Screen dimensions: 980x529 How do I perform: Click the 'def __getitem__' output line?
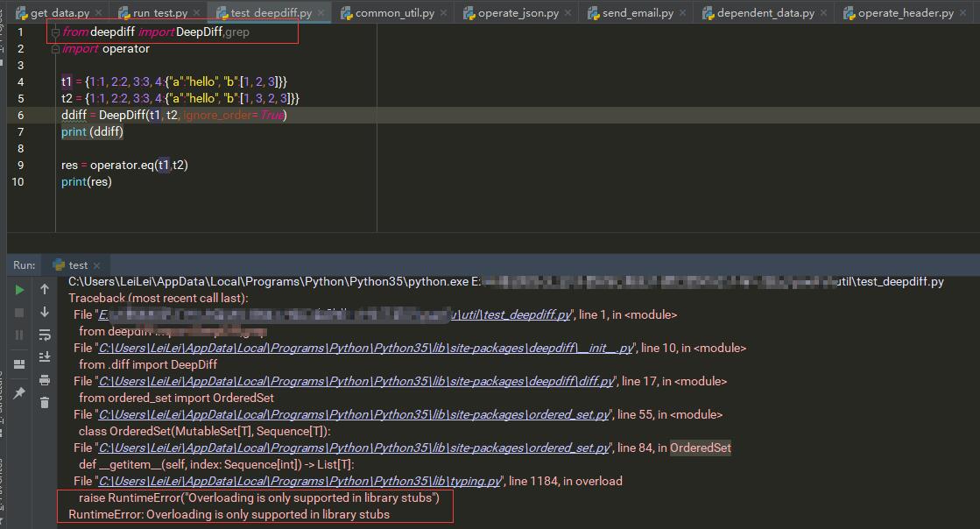point(216,464)
